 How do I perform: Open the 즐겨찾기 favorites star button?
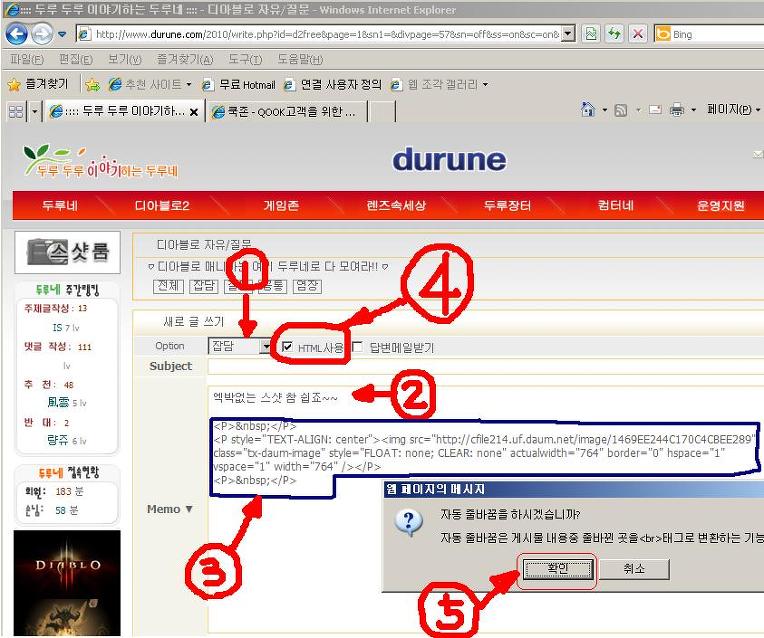38,84
